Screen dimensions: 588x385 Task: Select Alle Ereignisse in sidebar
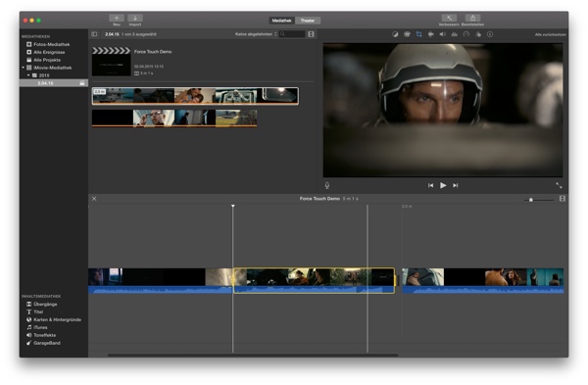pyautogui.click(x=49, y=52)
